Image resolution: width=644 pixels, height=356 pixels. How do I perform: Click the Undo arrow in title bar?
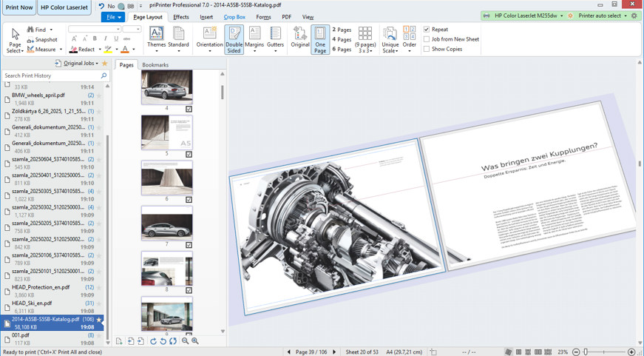pos(101,6)
